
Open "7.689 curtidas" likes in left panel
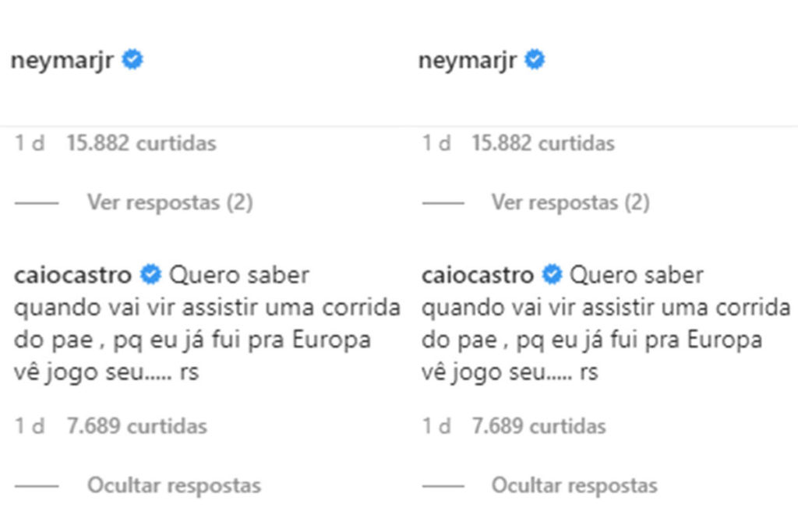click(136, 426)
